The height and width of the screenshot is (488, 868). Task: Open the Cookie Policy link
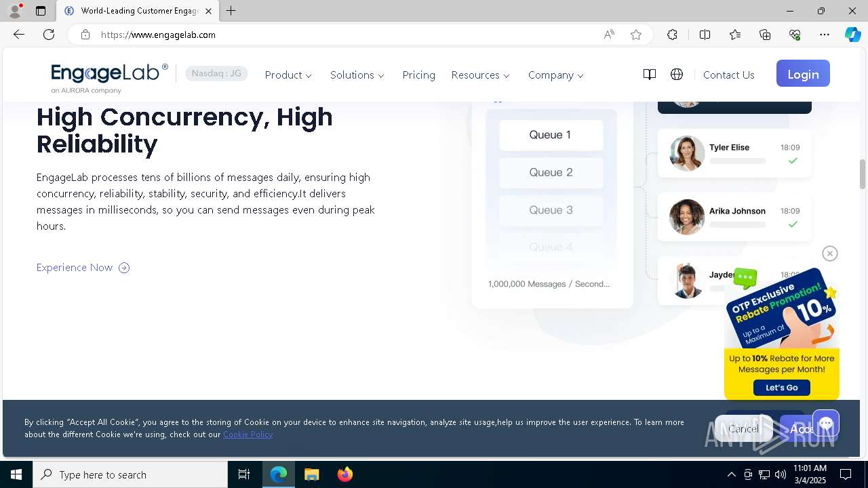pyautogui.click(x=248, y=434)
